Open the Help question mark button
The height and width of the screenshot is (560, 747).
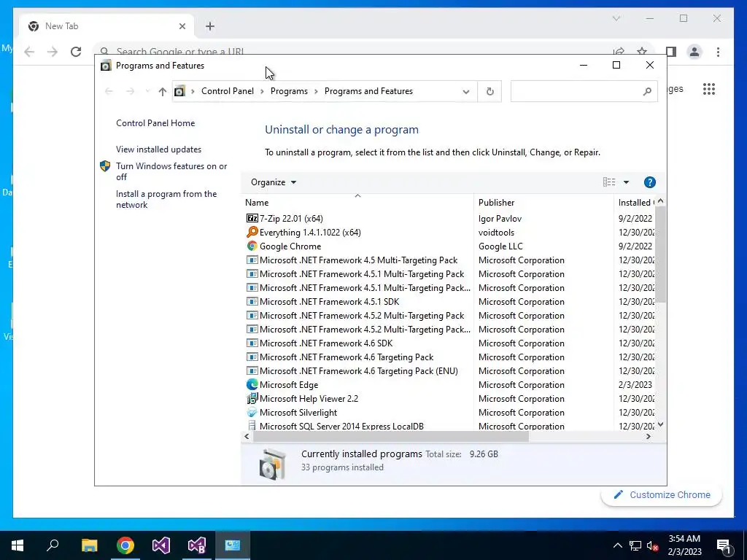click(x=649, y=182)
